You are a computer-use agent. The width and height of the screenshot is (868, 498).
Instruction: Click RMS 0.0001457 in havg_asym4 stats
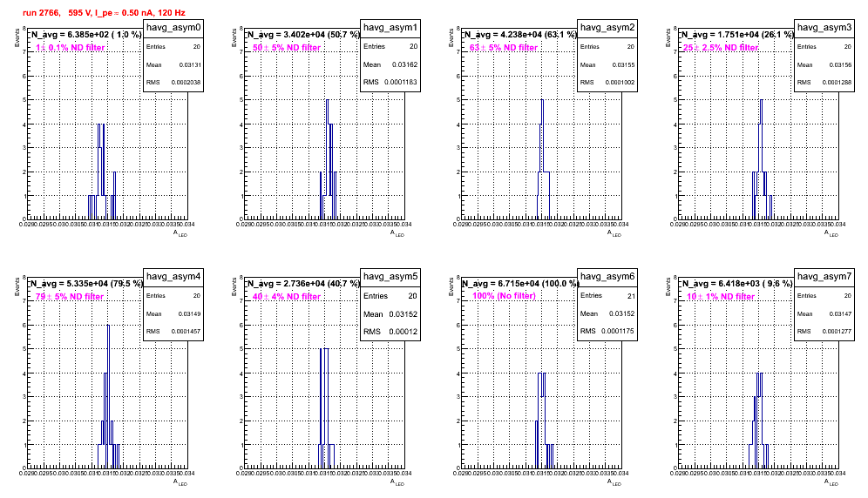[x=173, y=331]
